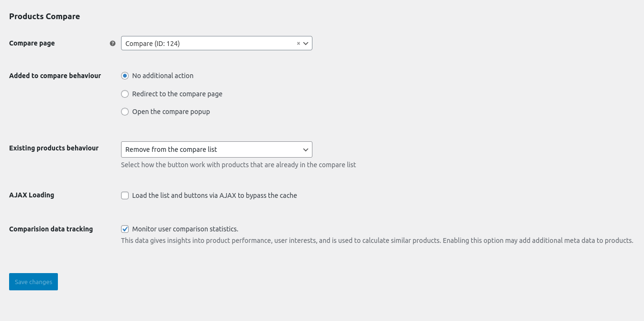Viewport: 644px width, 321px height.
Task: Click the 'Load the list and buttons via AJAX' text
Action: [214, 195]
